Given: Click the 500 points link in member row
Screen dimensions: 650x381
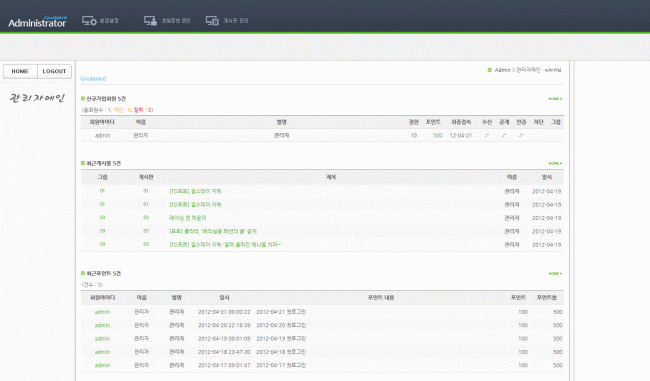Looking at the screenshot, I should 437,136.
